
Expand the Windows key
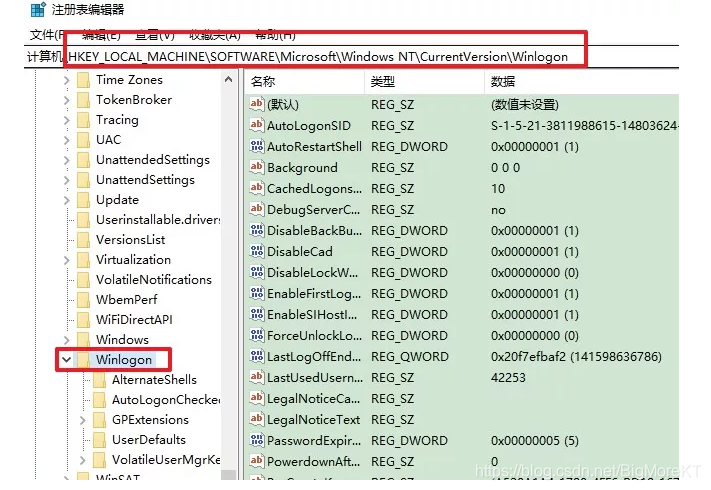(x=67, y=340)
